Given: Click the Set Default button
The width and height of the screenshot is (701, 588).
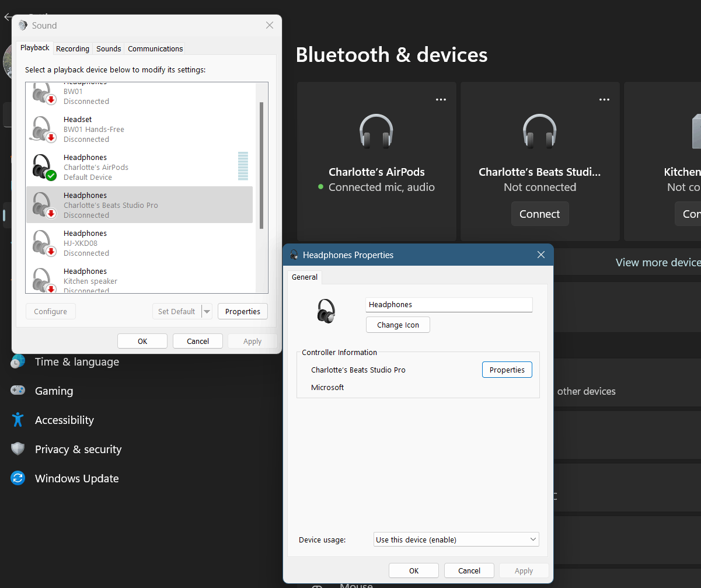Looking at the screenshot, I should point(176,311).
